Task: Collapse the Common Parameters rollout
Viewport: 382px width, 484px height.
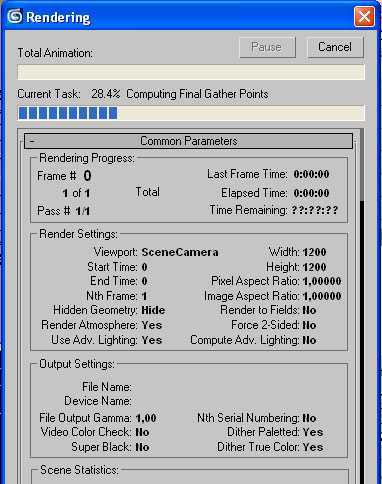Action: 188,141
